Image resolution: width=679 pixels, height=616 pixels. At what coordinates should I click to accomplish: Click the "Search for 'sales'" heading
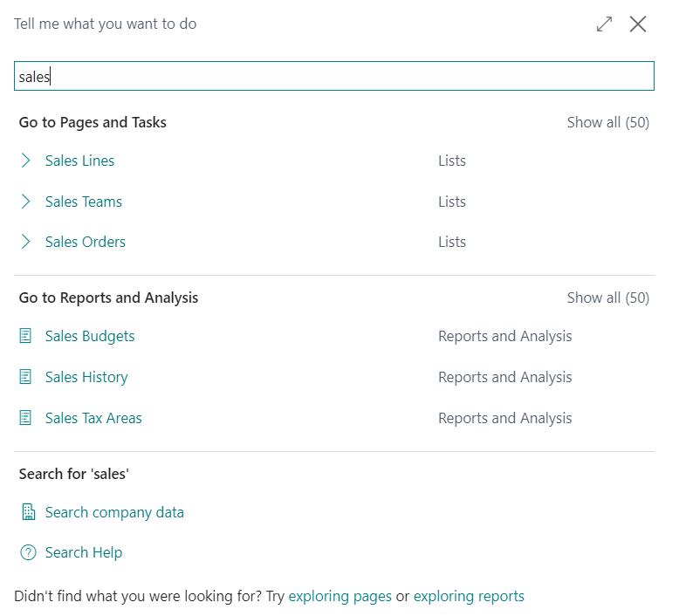(x=74, y=474)
